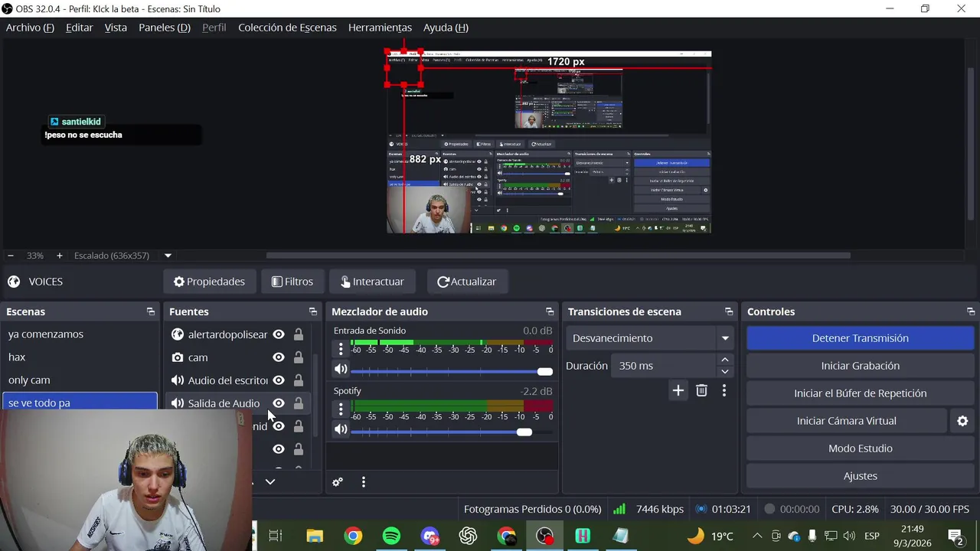Enable Modo Estudio
Image resolution: width=980 pixels, height=551 pixels.
(861, 448)
